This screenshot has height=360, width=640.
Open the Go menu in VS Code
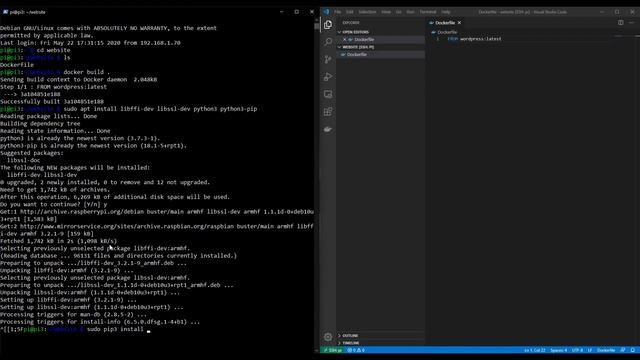(398, 12)
